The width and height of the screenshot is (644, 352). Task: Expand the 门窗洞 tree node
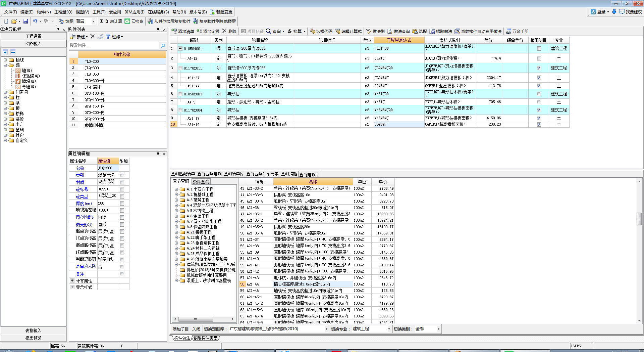click(5, 92)
